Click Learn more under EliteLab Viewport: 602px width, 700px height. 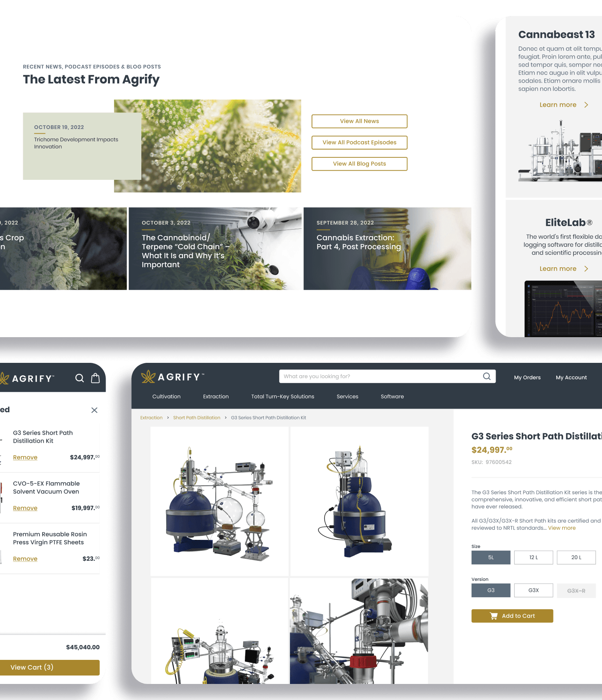[558, 269]
